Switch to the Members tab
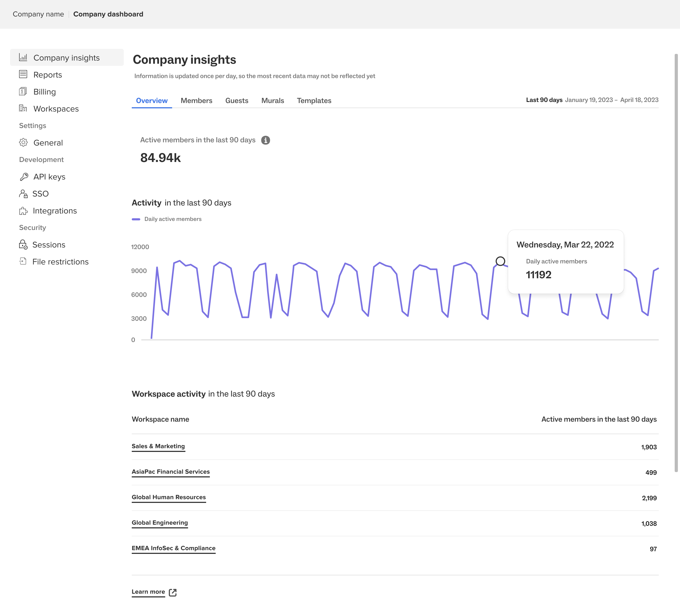 [196, 100]
